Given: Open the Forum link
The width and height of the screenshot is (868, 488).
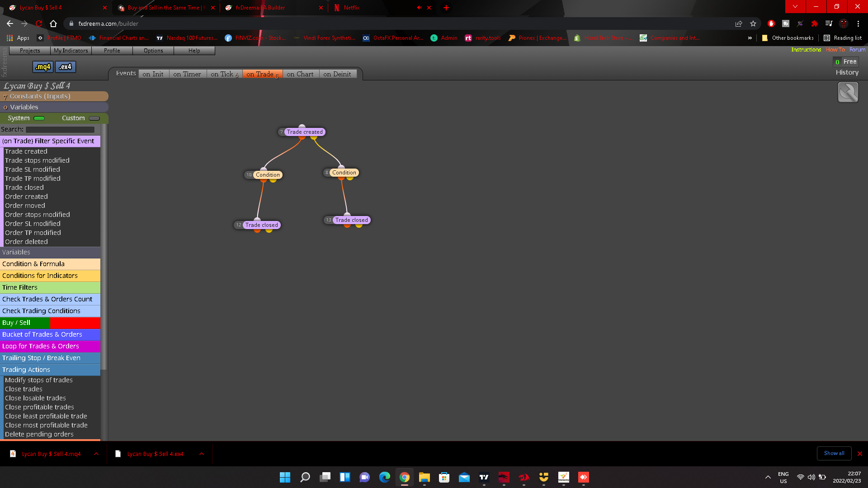Looking at the screenshot, I should (857, 50).
